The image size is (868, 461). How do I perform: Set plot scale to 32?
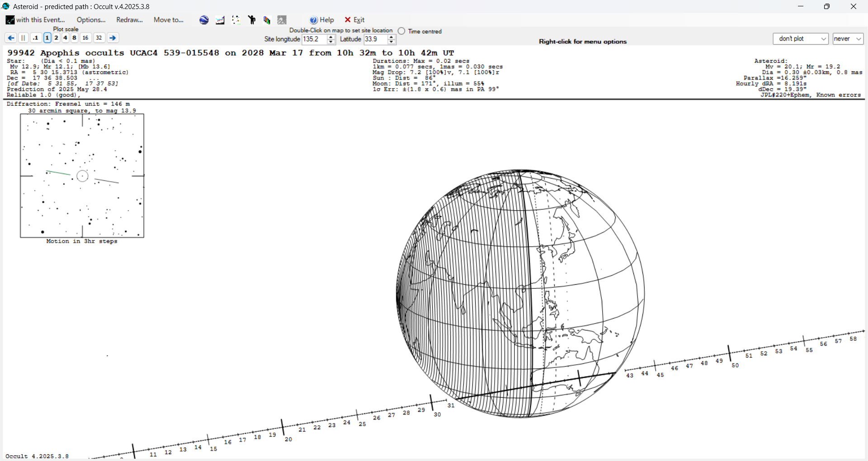[x=99, y=38]
